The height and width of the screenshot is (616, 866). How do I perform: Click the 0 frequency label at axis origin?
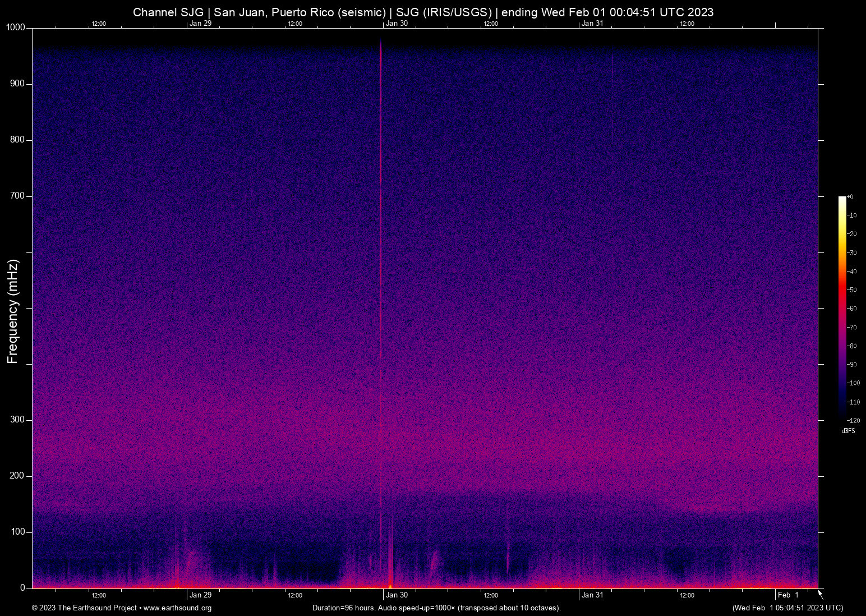click(23, 588)
